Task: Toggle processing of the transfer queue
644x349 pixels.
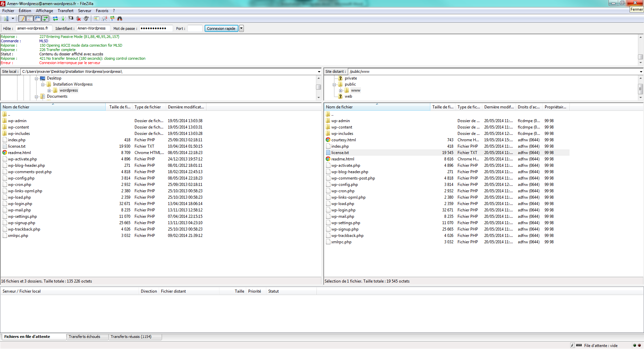Action: coord(63,18)
